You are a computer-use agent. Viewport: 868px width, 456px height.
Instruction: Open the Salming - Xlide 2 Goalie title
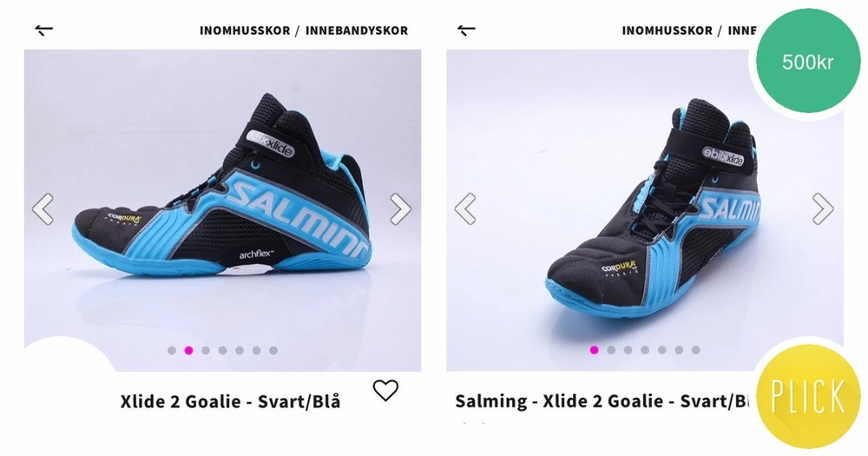(602, 401)
